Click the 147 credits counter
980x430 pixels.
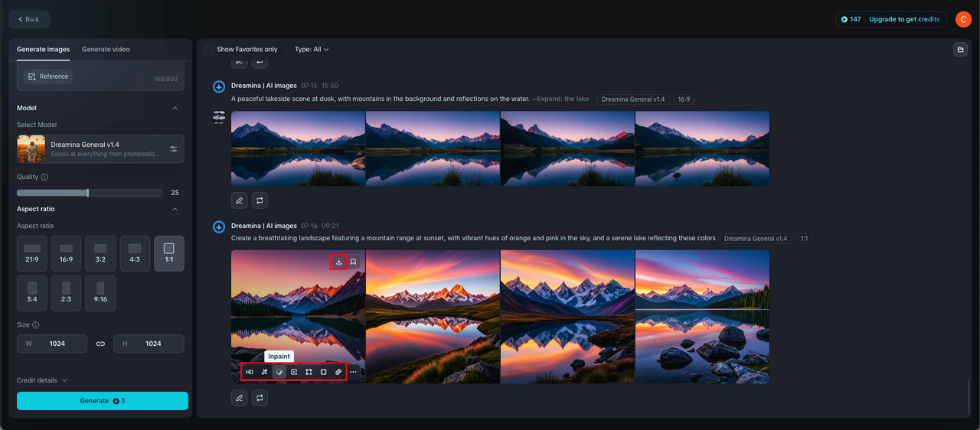pos(850,19)
